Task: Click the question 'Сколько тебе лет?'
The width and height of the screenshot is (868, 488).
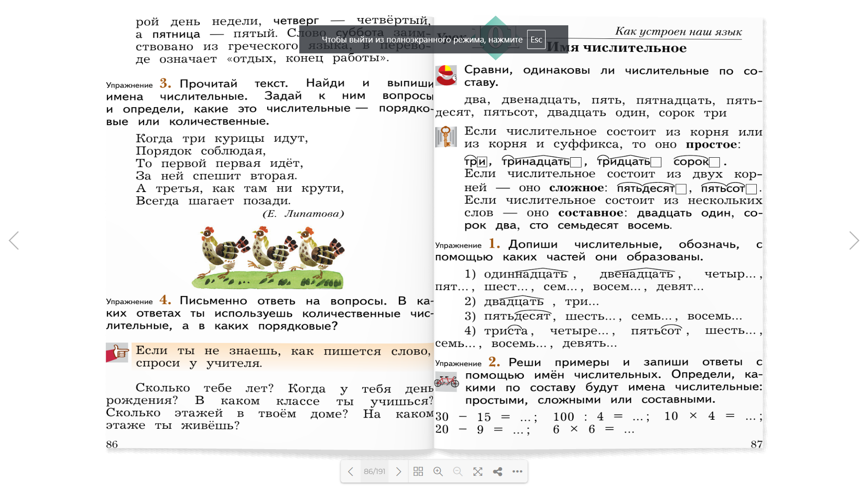Action: point(205,388)
